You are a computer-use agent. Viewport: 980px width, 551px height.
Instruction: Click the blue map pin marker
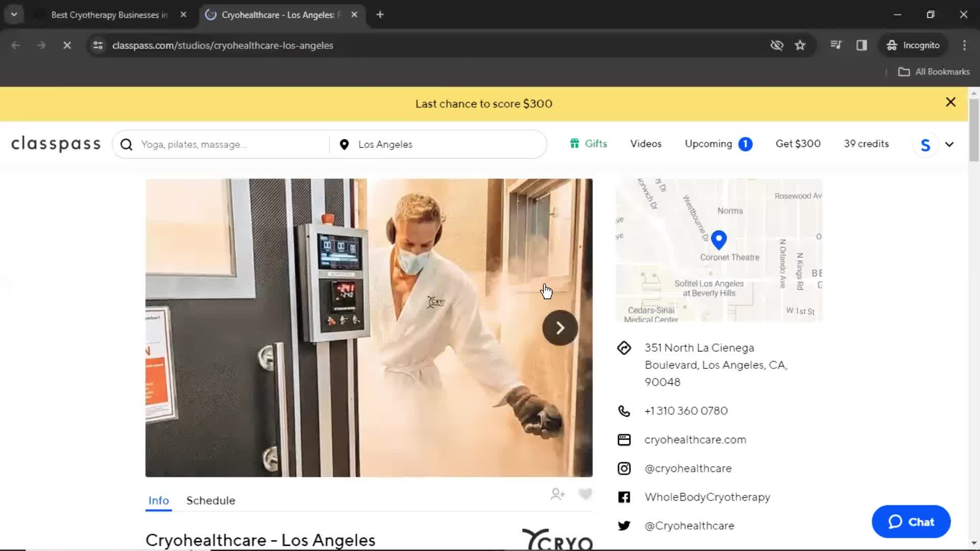(719, 239)
